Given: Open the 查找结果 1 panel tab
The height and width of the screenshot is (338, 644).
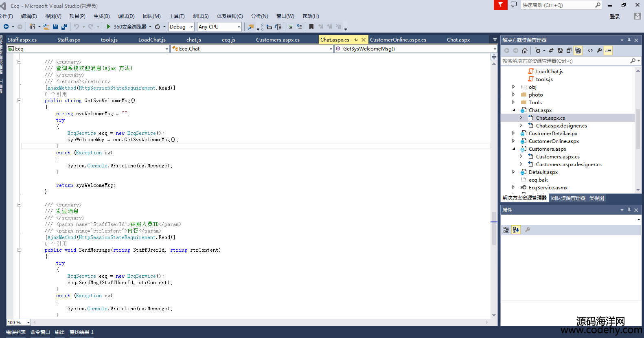Looking at the screenshot, I should [x=81, y=332].
